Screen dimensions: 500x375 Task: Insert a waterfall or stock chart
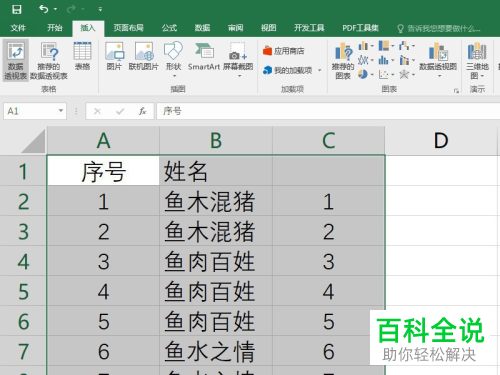click(x=407, y=46)
